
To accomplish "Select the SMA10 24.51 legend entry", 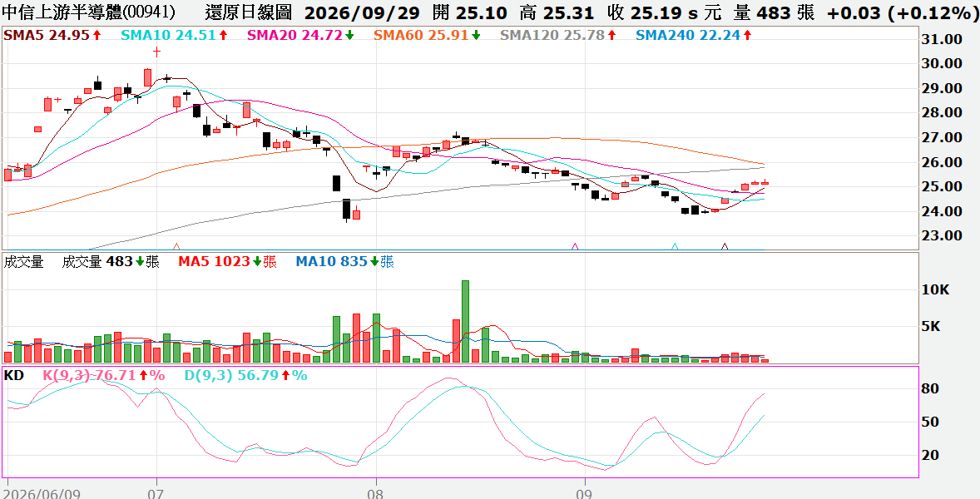I will tap(175, 36).
